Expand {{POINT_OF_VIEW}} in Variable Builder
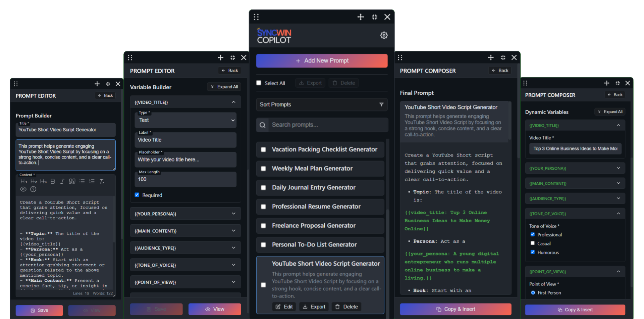Image resolution: width=644 pixels, height=319 pixels. 185,282
